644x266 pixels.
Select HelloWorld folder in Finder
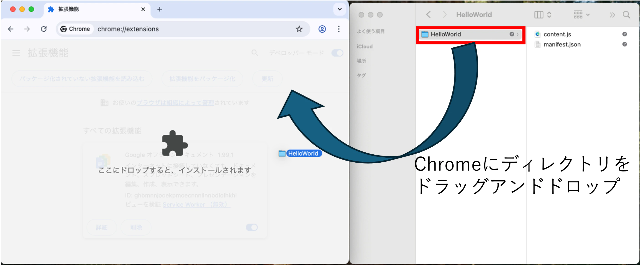click(470, 34)
